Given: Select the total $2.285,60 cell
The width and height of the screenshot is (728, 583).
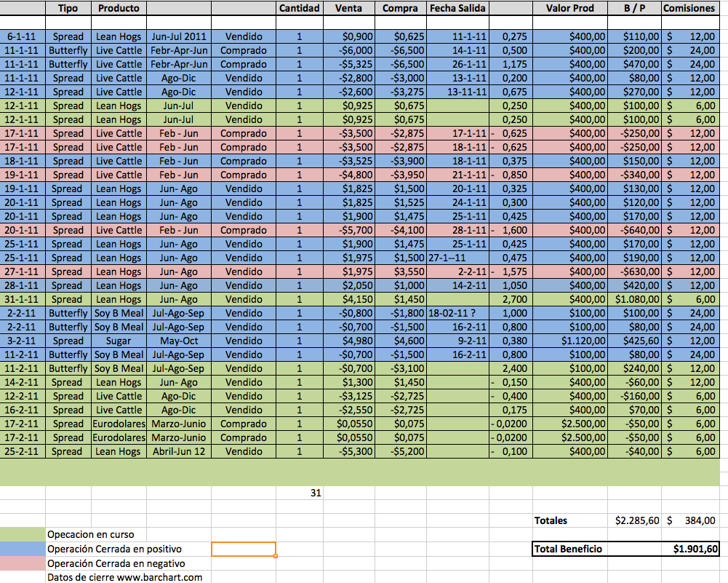Looking at the screenshot, I should (634, 520).
